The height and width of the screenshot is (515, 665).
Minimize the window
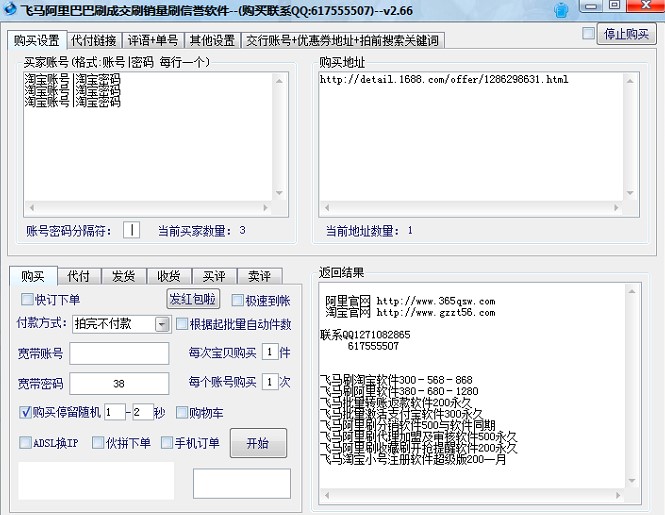(591, 6)
